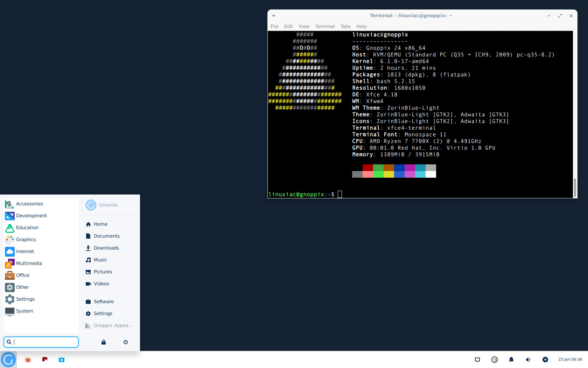Open the Tabs menu in Terminal

coord(345,26)
